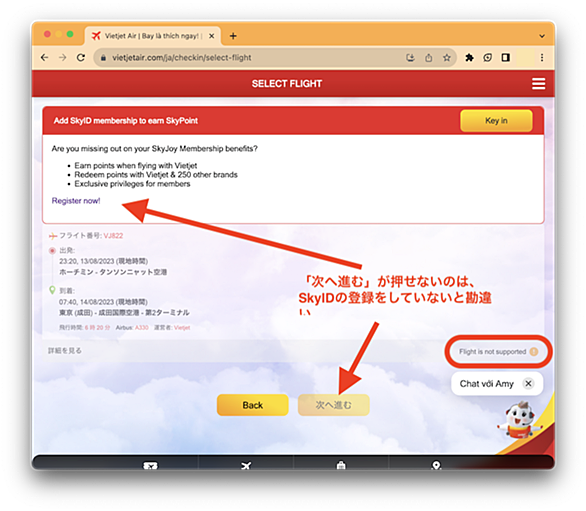Reload the Vietjet page
The image size is (586, 511).
click(81, 58)
